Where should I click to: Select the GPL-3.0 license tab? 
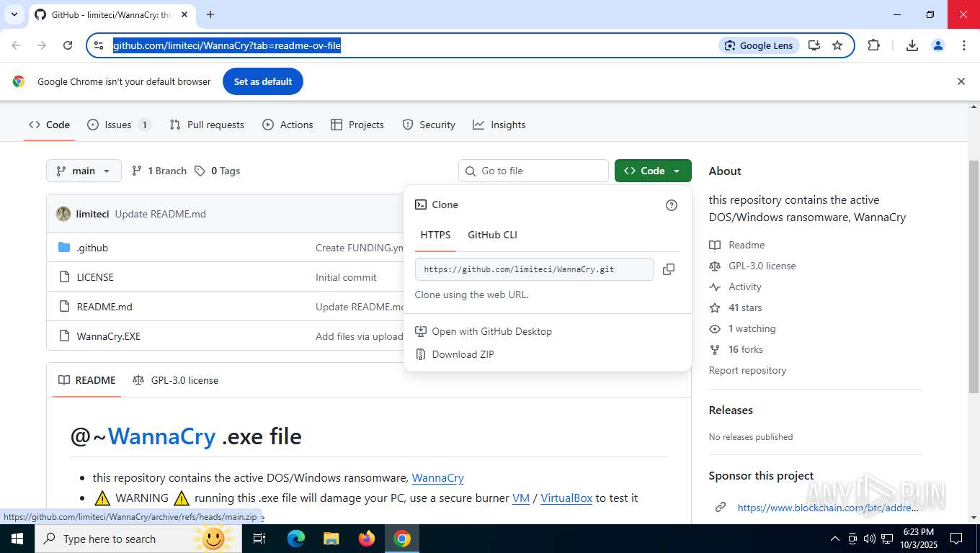point(175,380)
